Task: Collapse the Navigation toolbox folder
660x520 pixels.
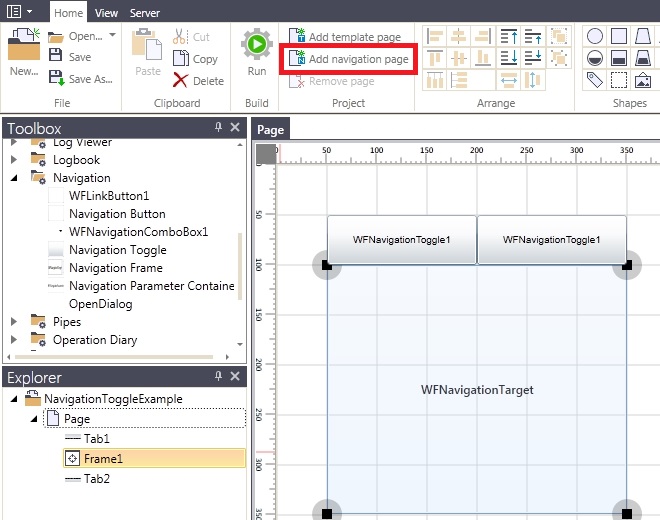Action: pyautogui.click(x=15, y=178)
